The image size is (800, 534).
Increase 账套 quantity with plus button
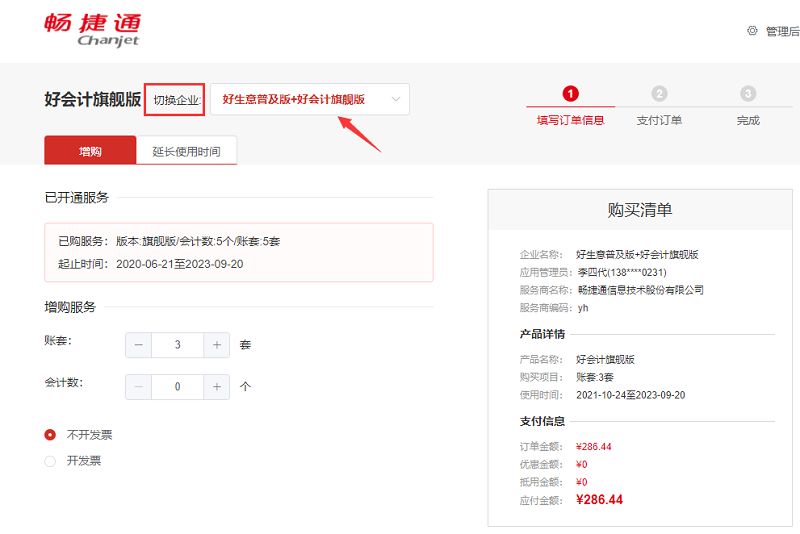[x=217, y=345]
